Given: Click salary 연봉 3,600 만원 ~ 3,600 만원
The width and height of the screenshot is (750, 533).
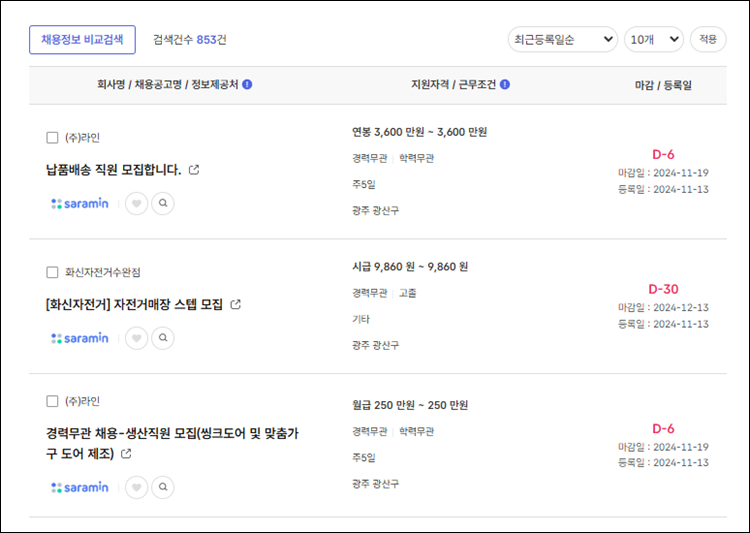Looking at the screenshot, I should click(419, 132).
